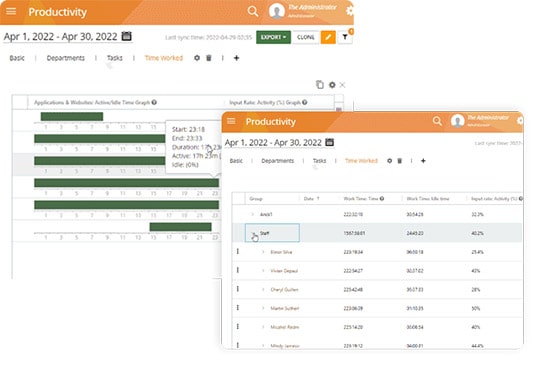
Task: Click help icon on Work Time: Time column
Action: pos(381,199)
